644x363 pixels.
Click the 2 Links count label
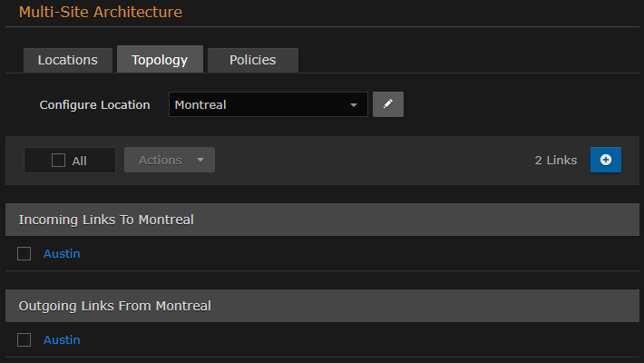click(555, 160)
